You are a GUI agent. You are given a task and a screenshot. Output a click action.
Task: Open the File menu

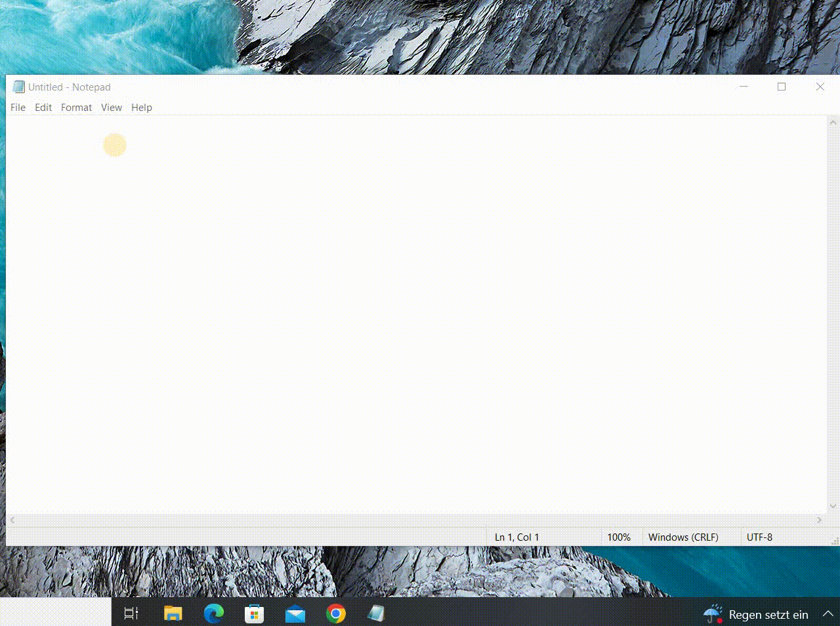point(18,107)
